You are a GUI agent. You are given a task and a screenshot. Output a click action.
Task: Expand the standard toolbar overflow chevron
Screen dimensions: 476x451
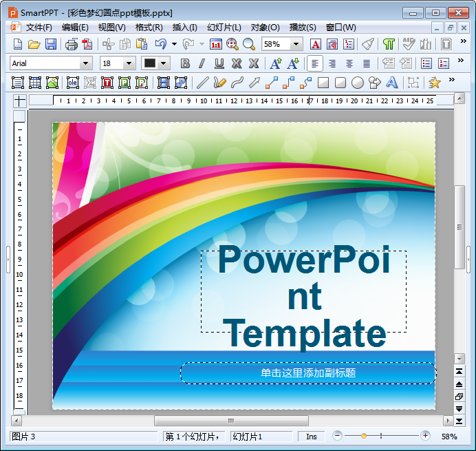463,41
